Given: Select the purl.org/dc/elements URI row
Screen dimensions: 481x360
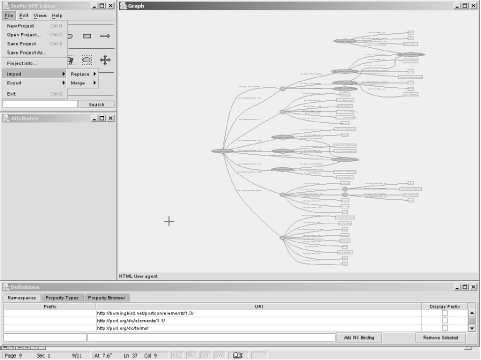Looking at the screenshot, I should (x=236, y=321).
